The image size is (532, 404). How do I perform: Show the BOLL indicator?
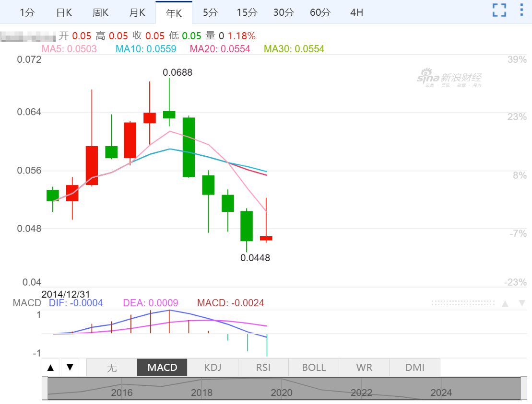click(x=314, y=368)
